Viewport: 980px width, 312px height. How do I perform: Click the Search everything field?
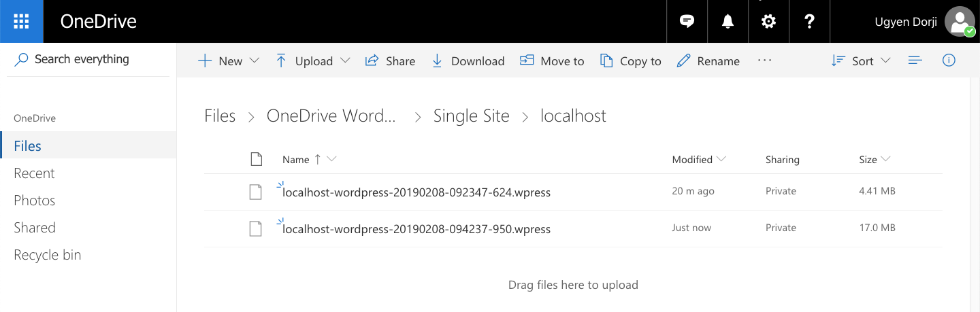point(92,59)
